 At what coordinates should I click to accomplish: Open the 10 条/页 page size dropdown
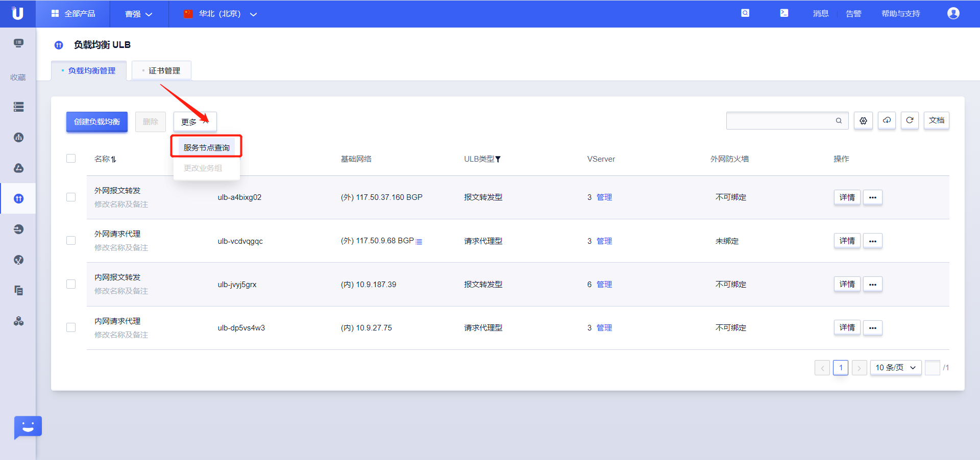click(896, 368)
